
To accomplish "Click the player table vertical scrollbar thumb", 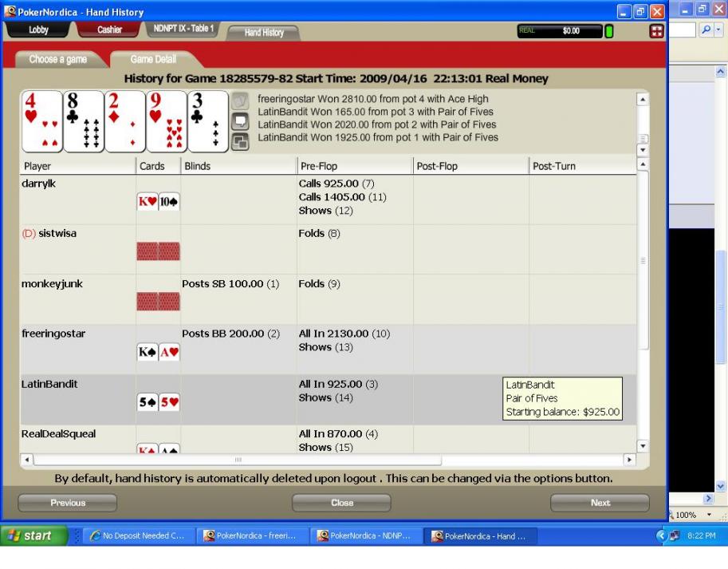I will click(x=643, y=260).
